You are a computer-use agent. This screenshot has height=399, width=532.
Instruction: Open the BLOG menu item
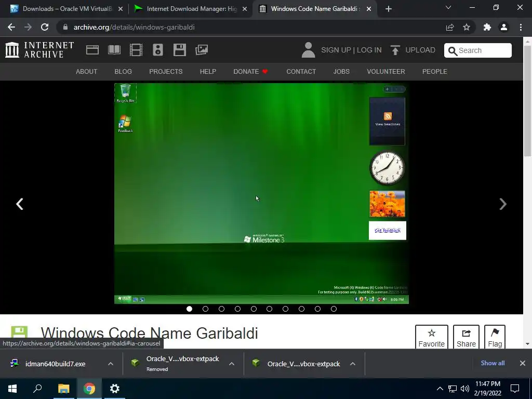click(123, 72)
